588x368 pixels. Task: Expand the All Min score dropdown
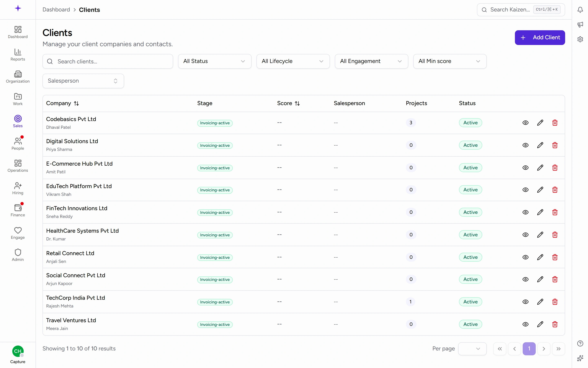coord(450,61)
